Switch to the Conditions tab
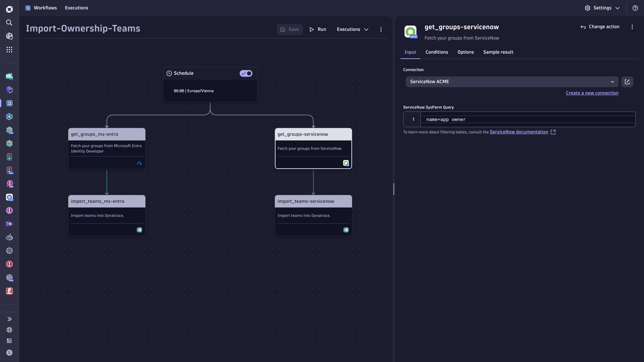 (x=437, y=52)
